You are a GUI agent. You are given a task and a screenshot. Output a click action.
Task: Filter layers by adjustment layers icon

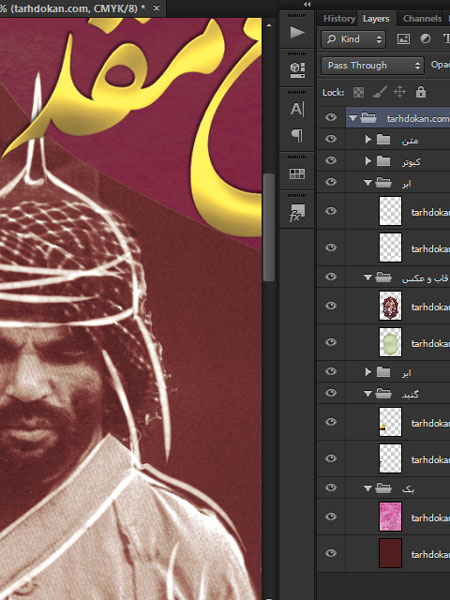[x=425, y=39]
